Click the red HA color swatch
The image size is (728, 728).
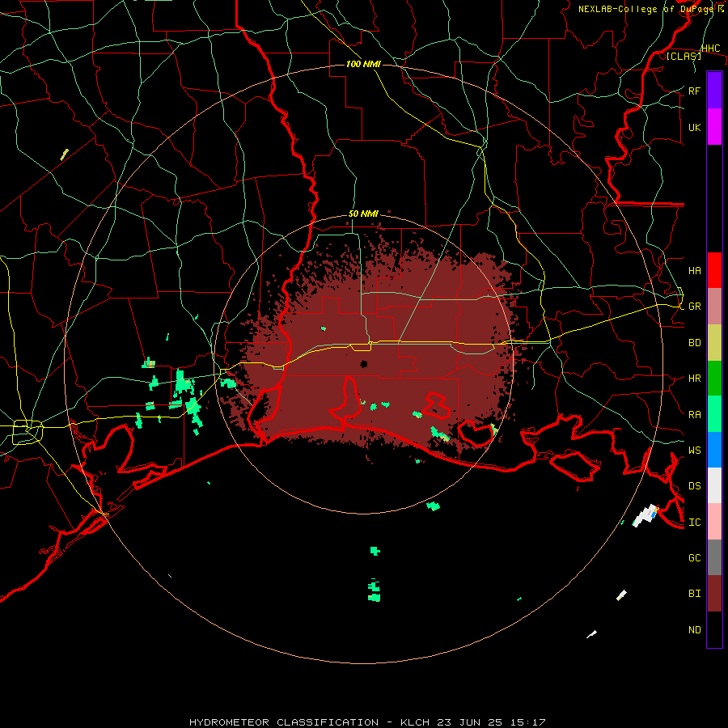click(x=714, y=270)
